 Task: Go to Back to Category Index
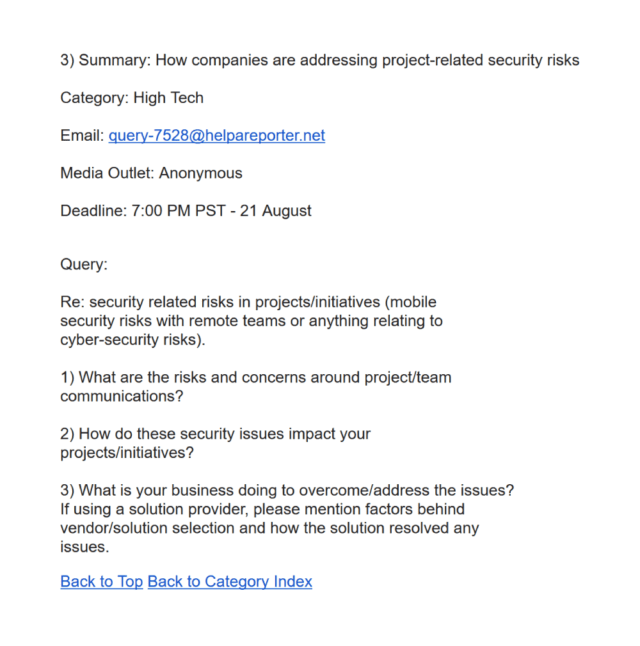click(x=230, y=581)
